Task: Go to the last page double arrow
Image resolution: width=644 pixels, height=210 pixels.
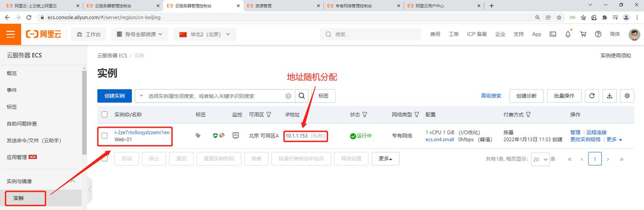Action: click(x=622, y=159)
